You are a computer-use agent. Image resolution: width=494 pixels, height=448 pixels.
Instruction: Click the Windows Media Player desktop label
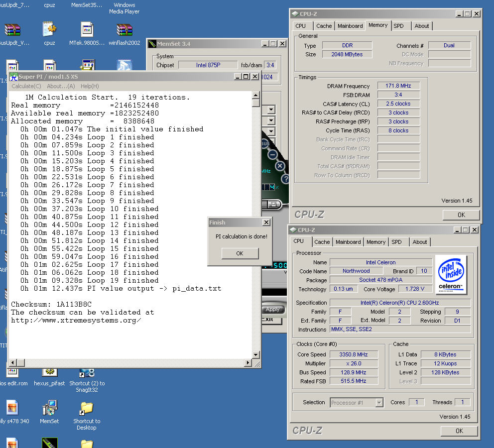[124, 8]
